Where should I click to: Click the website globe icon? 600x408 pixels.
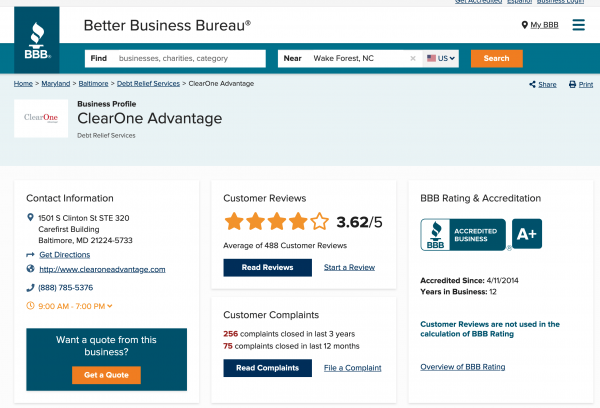point(30,269)
